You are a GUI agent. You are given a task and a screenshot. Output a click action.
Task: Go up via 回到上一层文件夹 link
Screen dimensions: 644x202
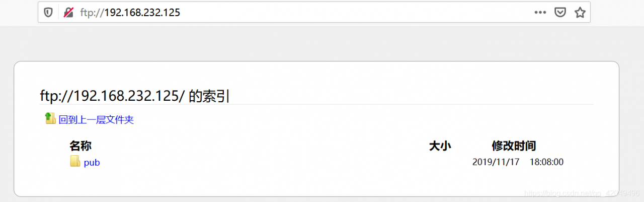click(x=96, y=120)
